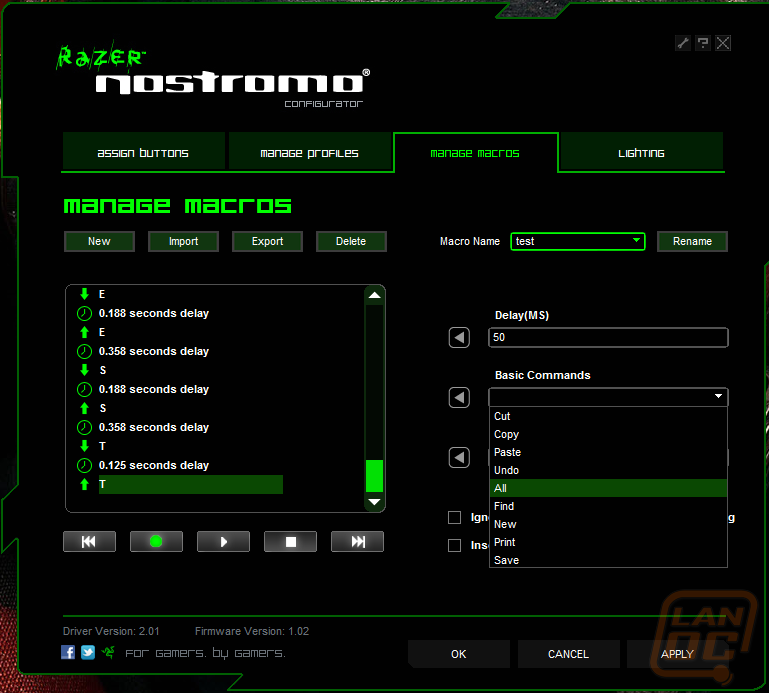This screenshot has height=693, width=769.
Task: Click the CANCEL button
Action: coord(568,654)
